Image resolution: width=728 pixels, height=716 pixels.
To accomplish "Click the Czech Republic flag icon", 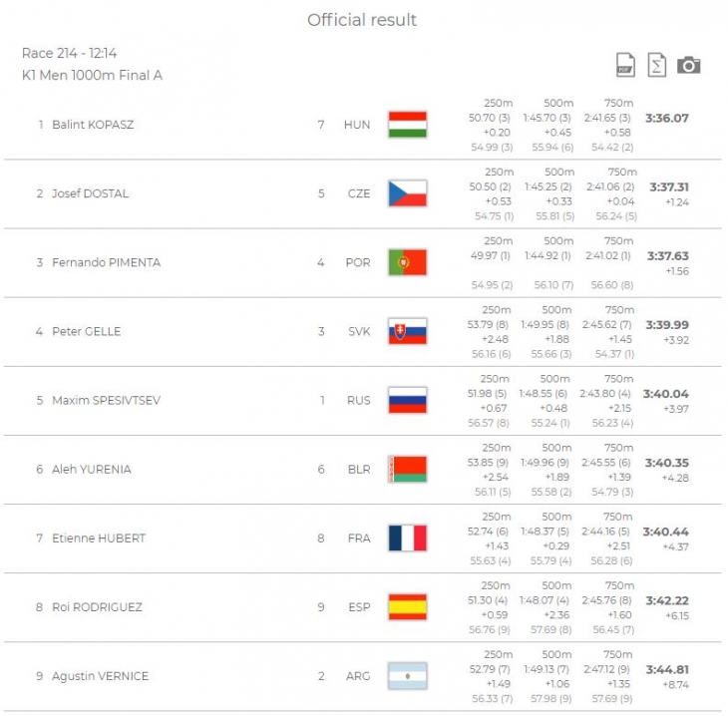I will (407, 193).
